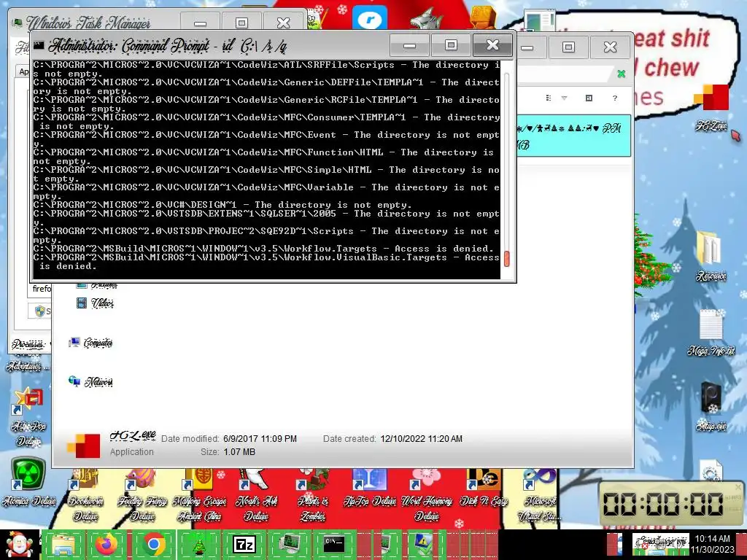The height and width of the screenshot is (560, 747).
Task: Open the Feeding Frenzy Deluxe shortcut
Action: coord(142,495)
